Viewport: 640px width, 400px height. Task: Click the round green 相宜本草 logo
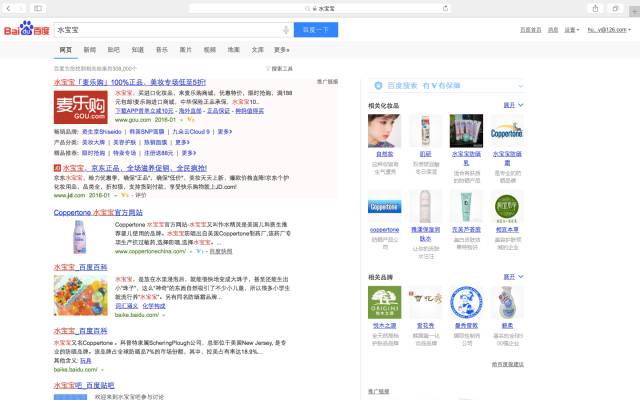[x=507, y=207]
